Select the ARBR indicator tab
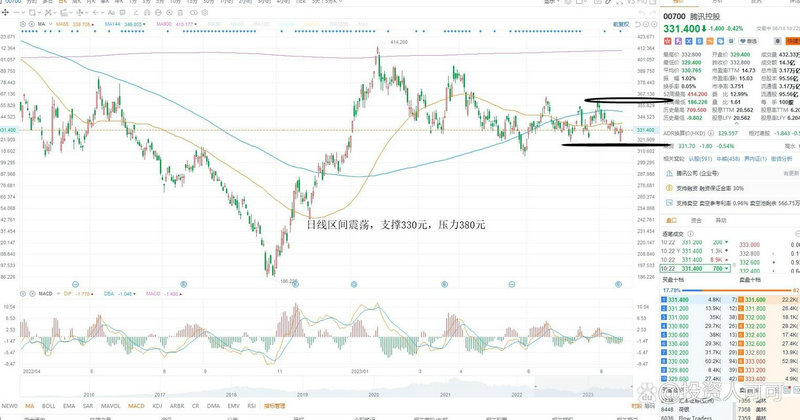Image resolution: width=800 pixels, height=420 pixels. tap(177, 406)
